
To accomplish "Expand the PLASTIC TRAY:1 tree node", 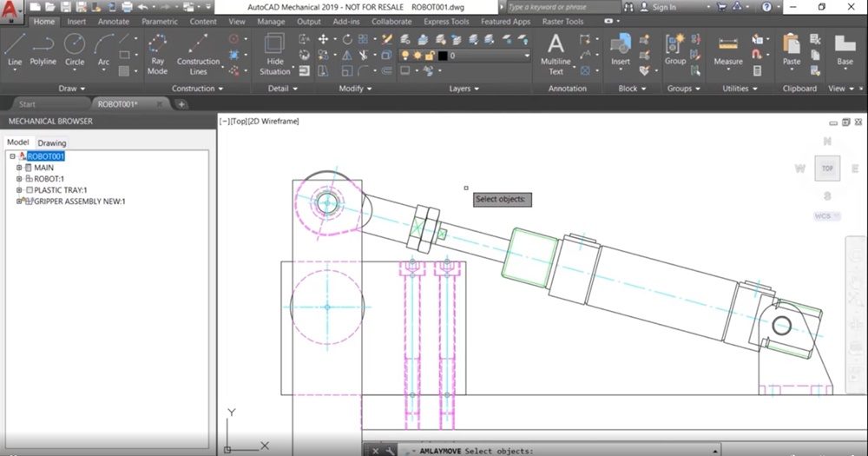I will pyautogui.click(x=19, y=189).
